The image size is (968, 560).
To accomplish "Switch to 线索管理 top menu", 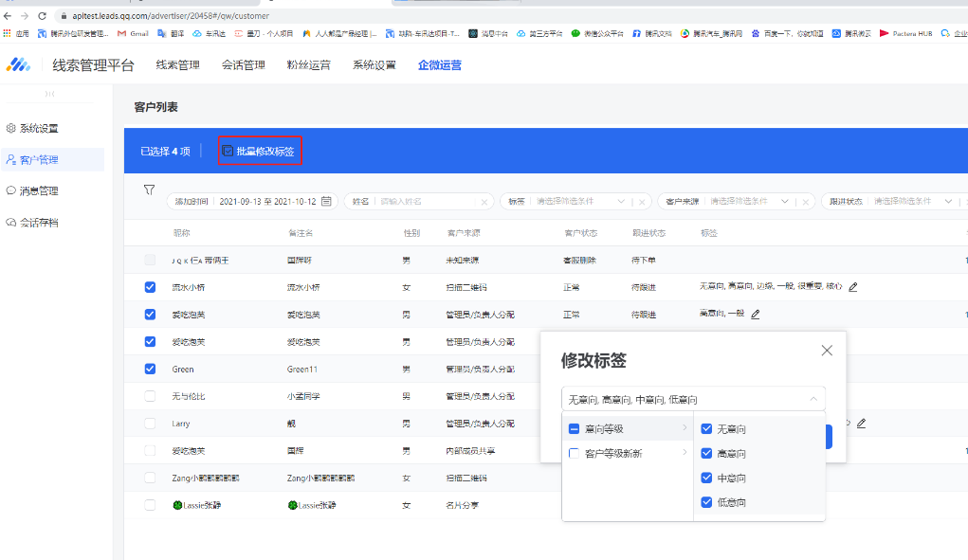I will pyautogui.click(x=177, y=65).
